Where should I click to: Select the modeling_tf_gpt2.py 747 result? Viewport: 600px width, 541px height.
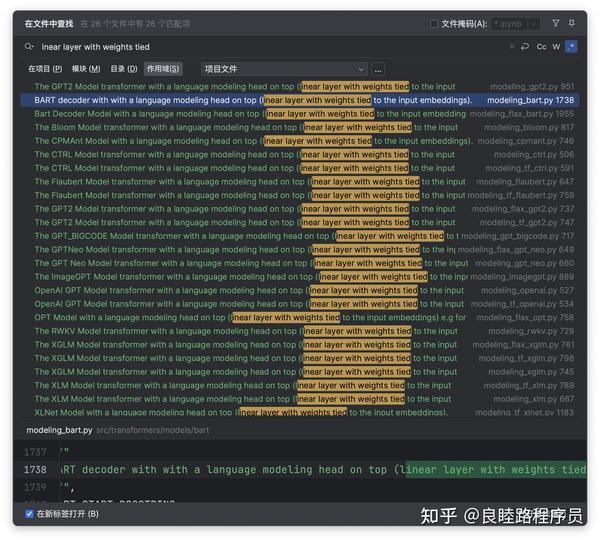(300, 222)
